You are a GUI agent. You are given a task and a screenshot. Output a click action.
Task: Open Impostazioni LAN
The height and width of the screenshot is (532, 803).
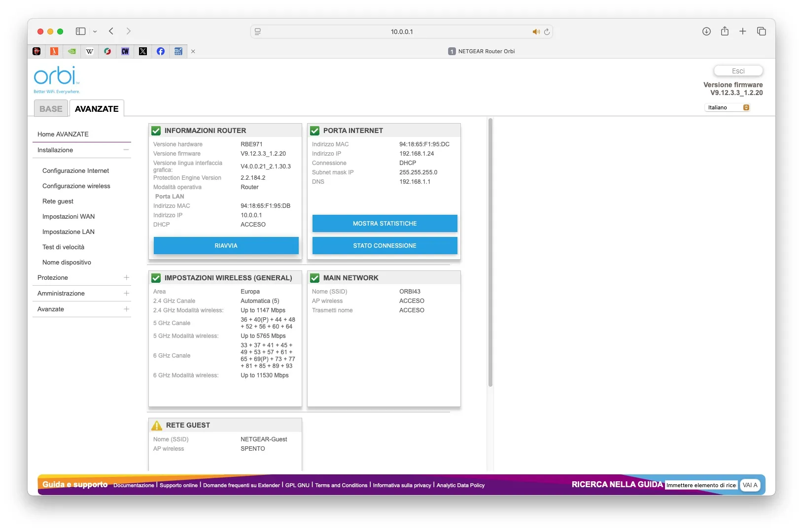[x=69, y=232]
